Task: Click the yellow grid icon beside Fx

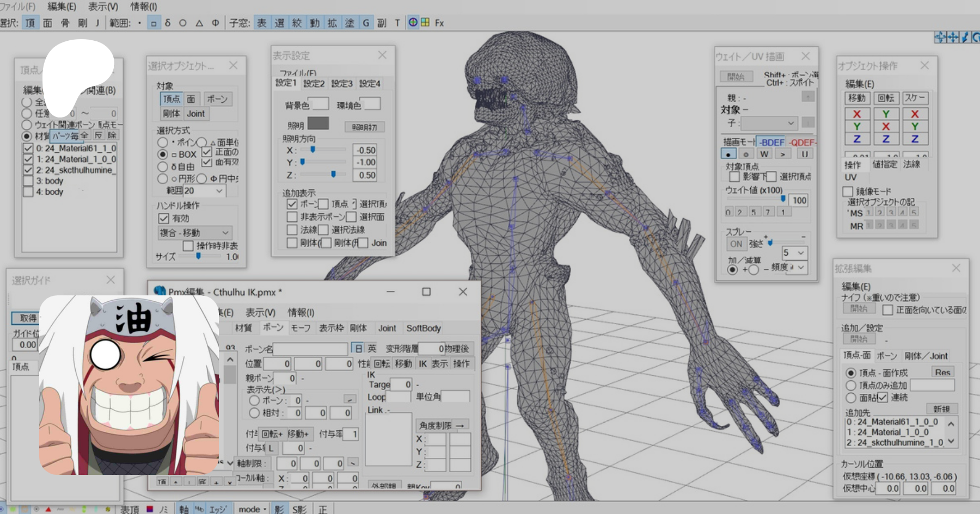Action: pyautogui.click(x=425, y=22)
